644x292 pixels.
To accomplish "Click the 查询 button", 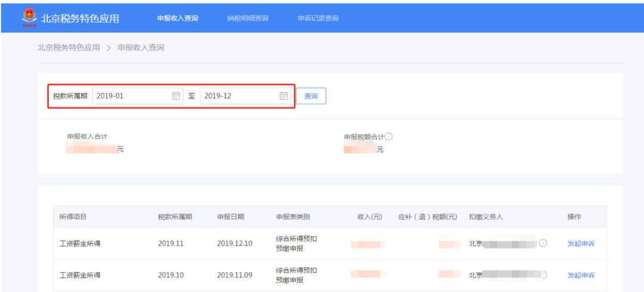I will [x=311, y=96].
